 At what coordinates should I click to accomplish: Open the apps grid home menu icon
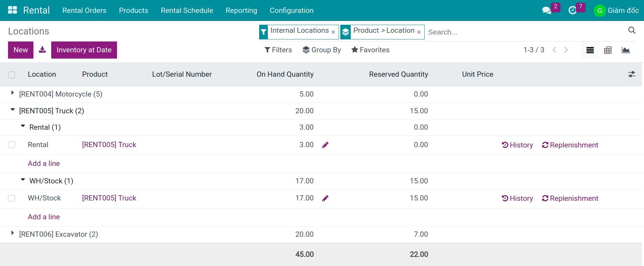click(x=13, y=10)
